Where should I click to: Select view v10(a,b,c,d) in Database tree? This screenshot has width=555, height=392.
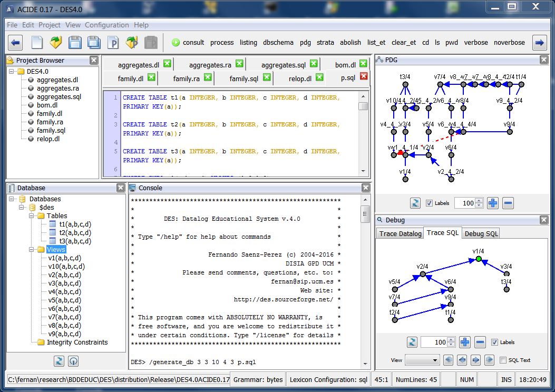coord(66,267)
